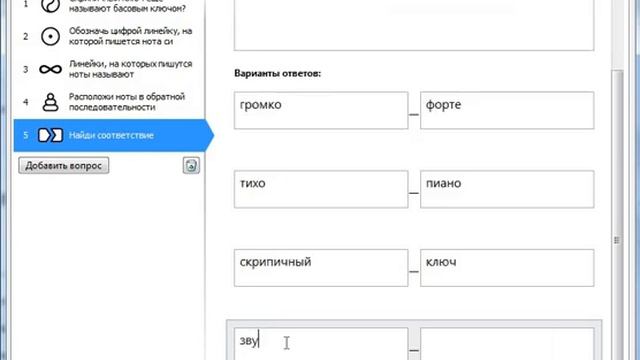Edit the answer field форте
This screenshot has width=640, height=360.
(507, 110)
